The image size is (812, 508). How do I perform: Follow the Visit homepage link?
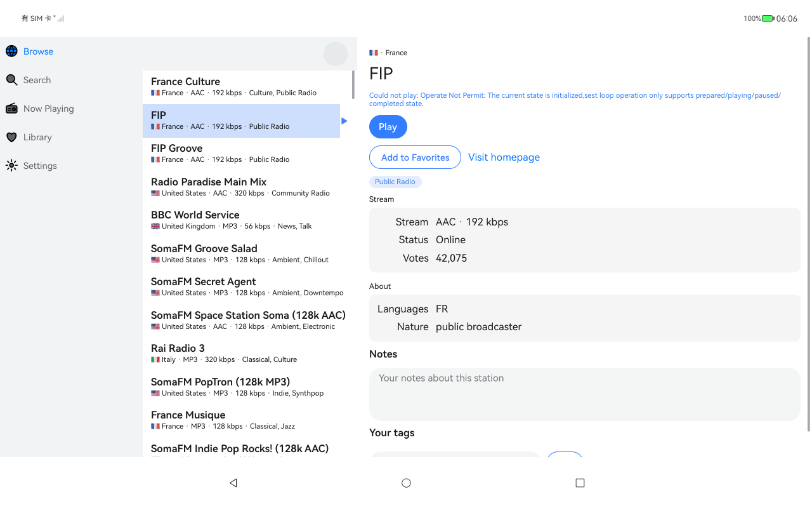(504, 157)
